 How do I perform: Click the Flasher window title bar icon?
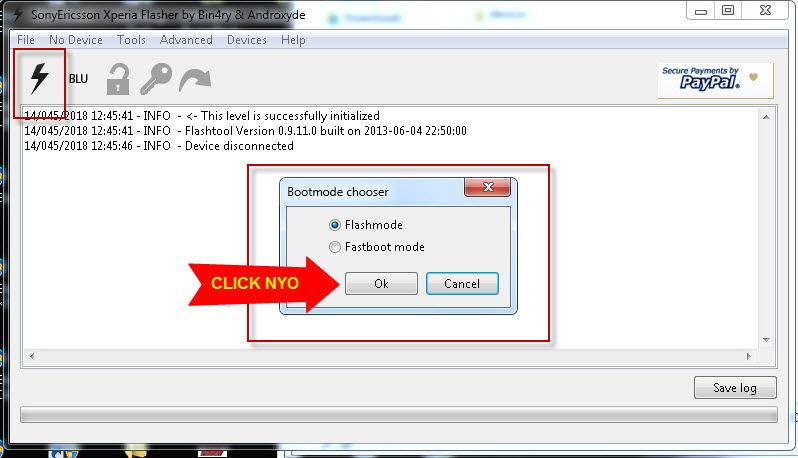click(18, 15)
